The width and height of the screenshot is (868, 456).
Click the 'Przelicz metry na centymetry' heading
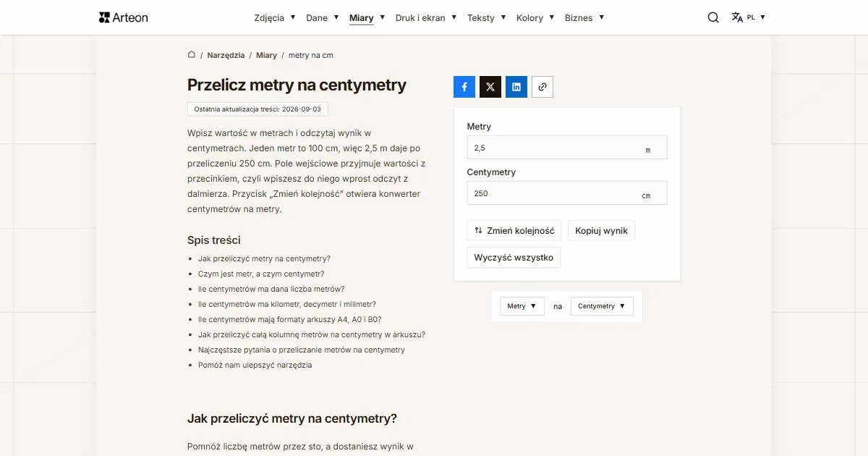[297, 85]
